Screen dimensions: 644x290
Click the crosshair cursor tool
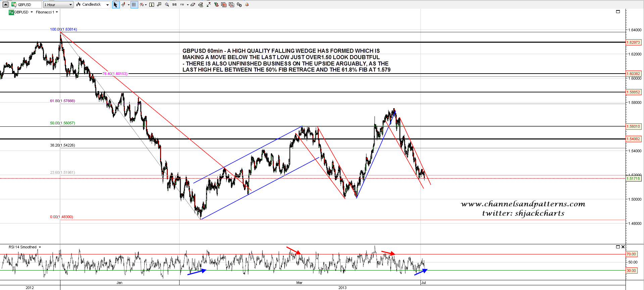click(x=123, y=5)
